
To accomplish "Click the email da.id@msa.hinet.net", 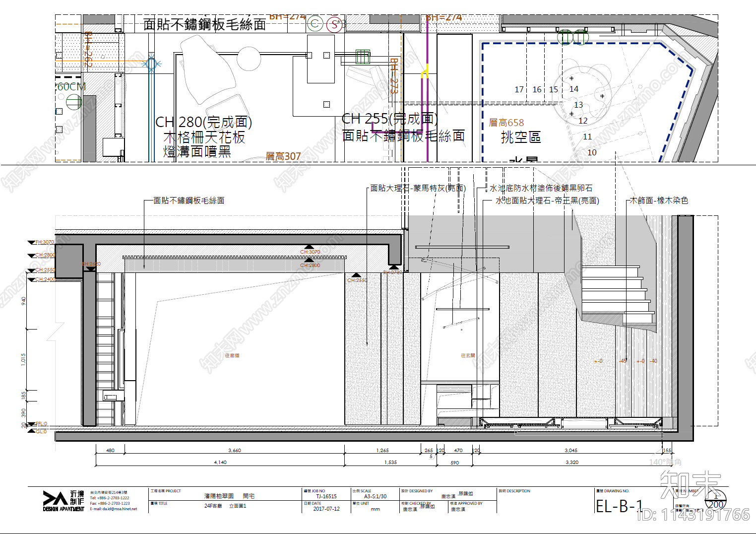I will [114, 509].
